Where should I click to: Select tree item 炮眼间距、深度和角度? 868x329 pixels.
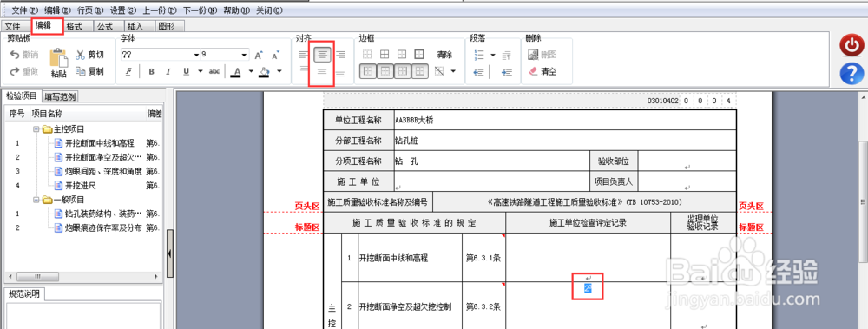pyautogui.click(x=103, y=171)
